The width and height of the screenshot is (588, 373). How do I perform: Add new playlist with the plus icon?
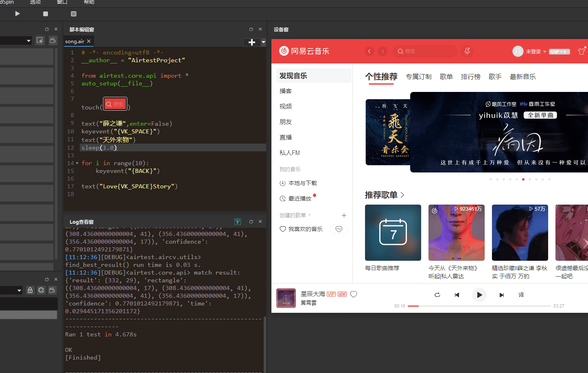[344, 215]
